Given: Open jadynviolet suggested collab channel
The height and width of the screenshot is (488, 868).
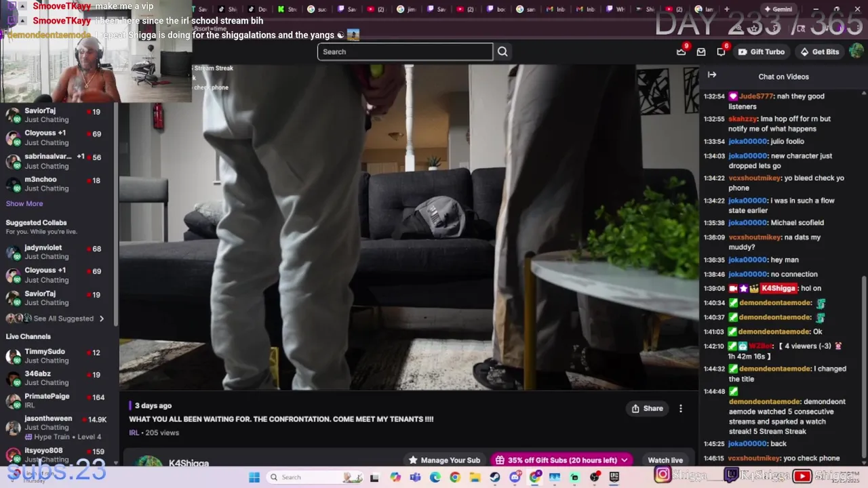Looking at the screenshot, I should tap(58, 252).
